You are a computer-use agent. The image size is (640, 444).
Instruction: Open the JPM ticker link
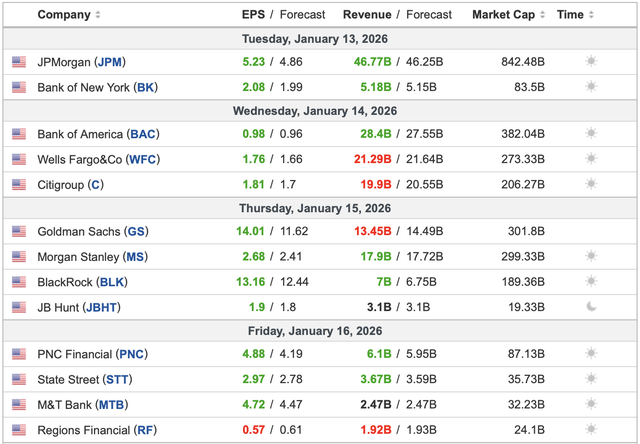(x=110, y=62)
